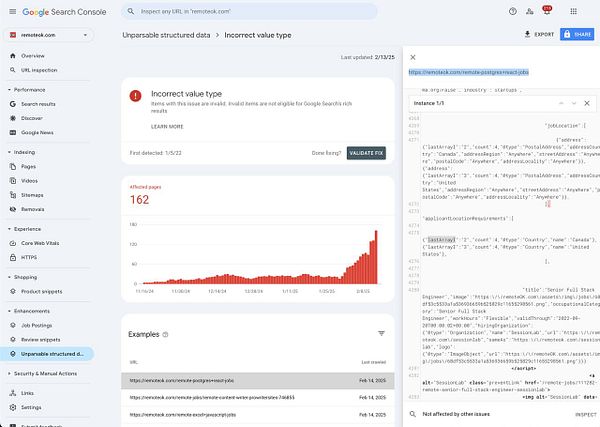The width and height of the screenshot is (600, 427).
Task: Click the Overview home icon
Action: (x=13, y=56)
